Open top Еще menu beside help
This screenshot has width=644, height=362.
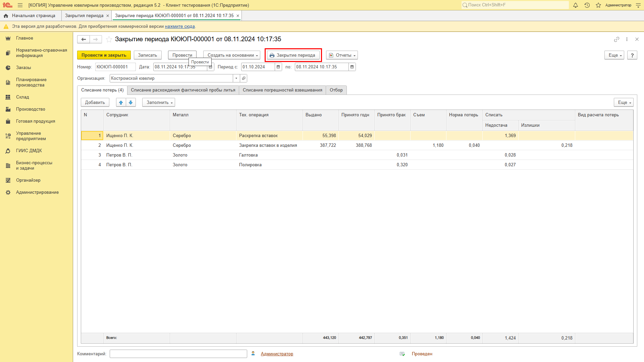(x=614, y=55)
